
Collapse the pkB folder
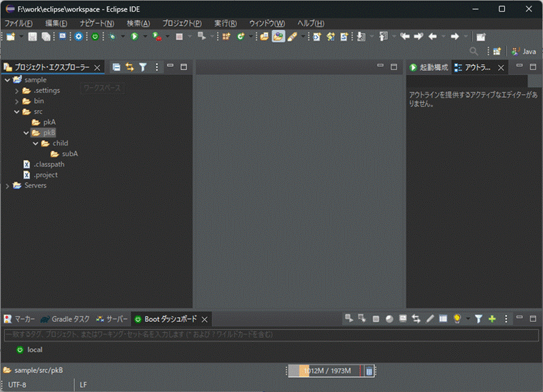click(26, 133)
